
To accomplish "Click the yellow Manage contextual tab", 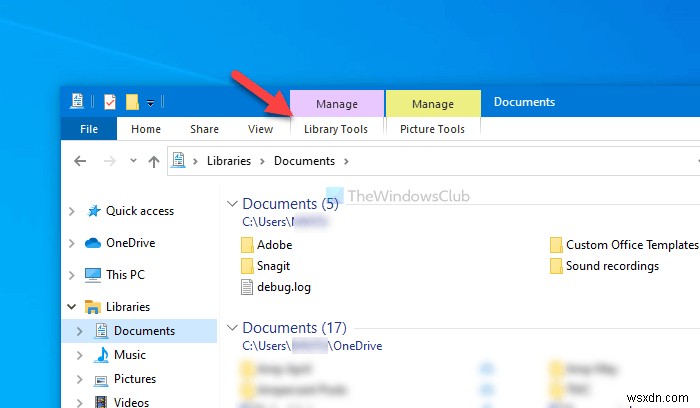I will pos(433,104).
